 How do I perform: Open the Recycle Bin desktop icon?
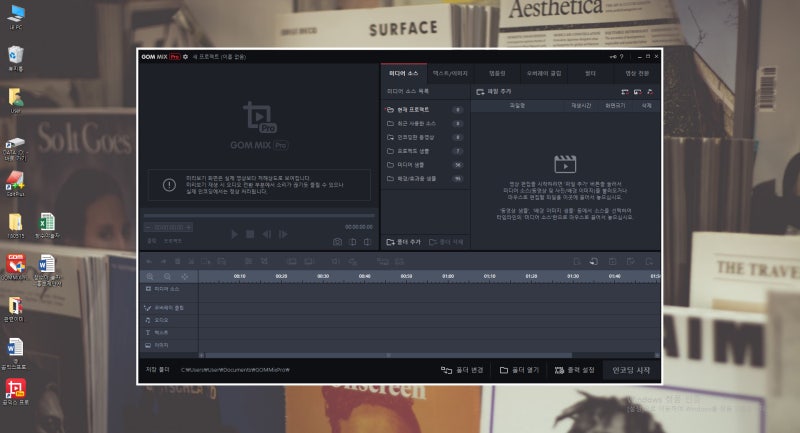(16, 58)
